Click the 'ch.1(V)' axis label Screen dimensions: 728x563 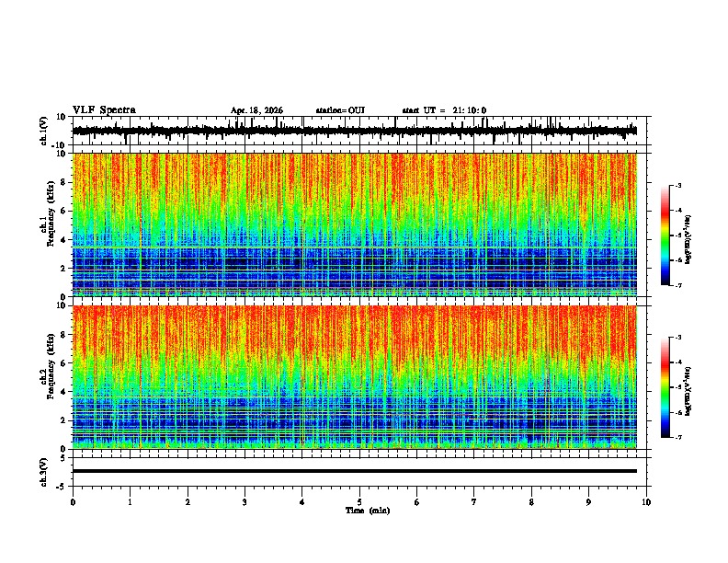tap(43, 131)
